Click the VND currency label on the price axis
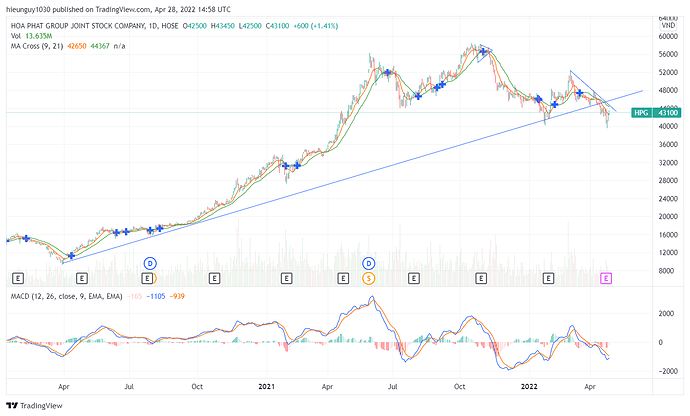Viewport: 690px width, 416px height. tap(668, 26)
